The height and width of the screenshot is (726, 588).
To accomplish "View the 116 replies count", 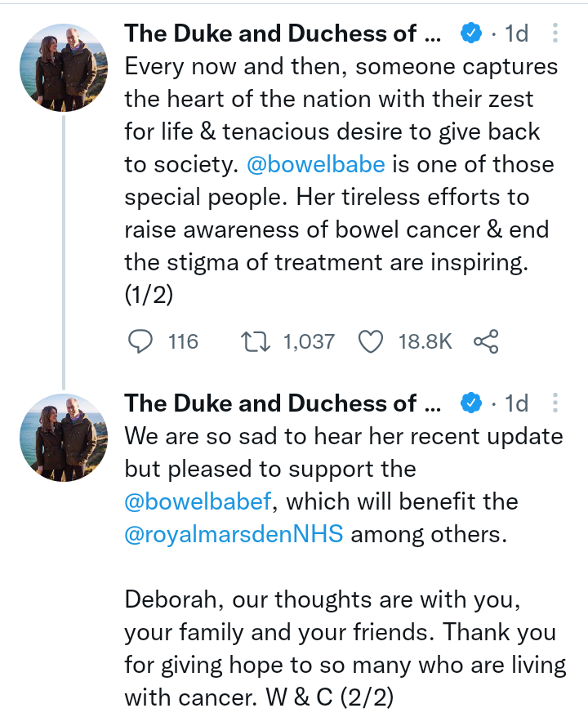I will pyautogui.click(x=183, y=341).
